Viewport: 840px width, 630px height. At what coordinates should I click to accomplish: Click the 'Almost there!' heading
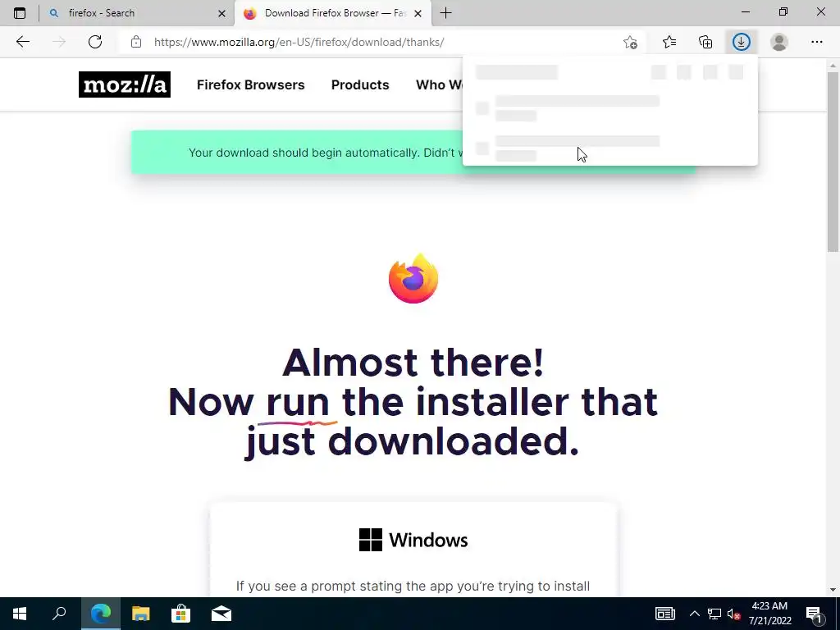(413, 362)
